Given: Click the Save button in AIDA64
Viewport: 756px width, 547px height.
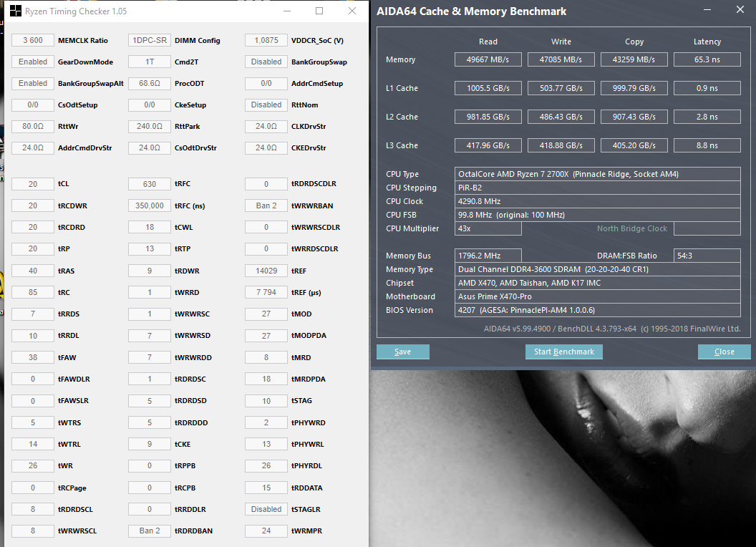Looking at the screenshot, I should click(402, 352).
